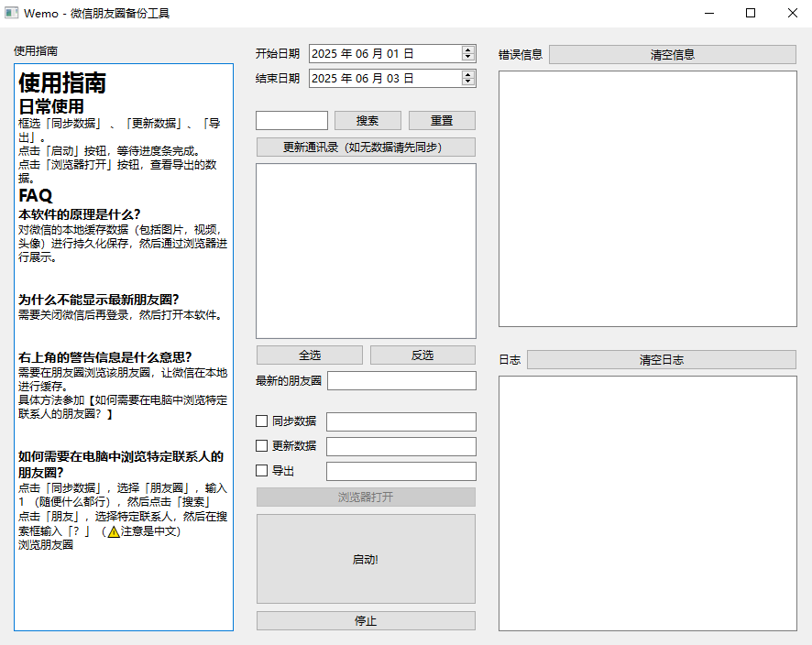812x645 pixels.
Task: Click the 浏览器打开 button
Action: click(366, 497)
